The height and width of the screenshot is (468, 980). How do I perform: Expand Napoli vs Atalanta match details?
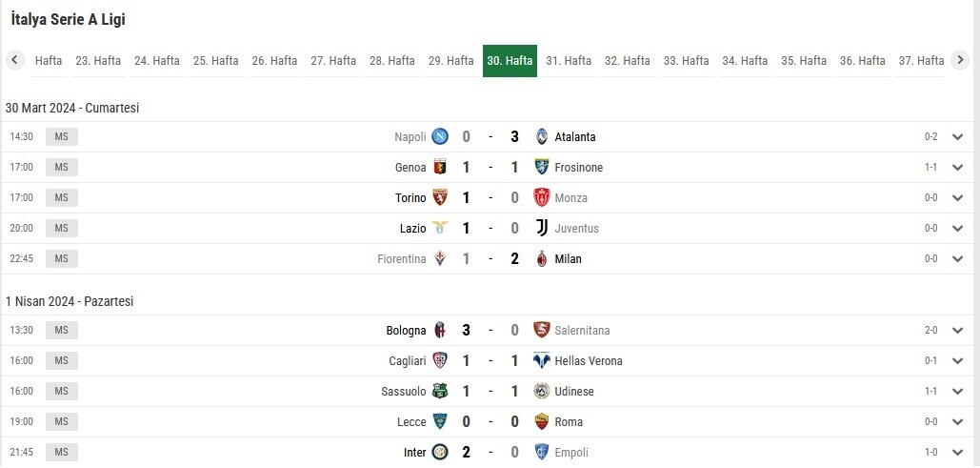click(957, 137)
